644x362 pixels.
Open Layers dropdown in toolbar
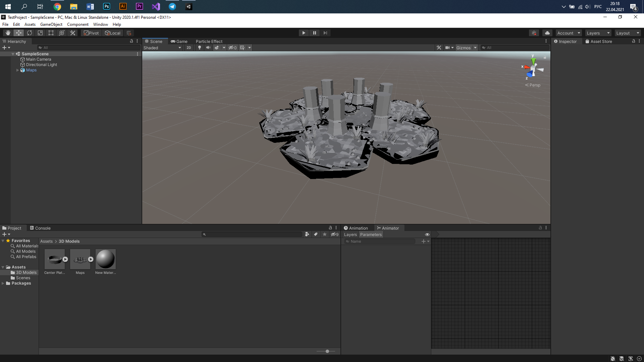coord(598,33)
